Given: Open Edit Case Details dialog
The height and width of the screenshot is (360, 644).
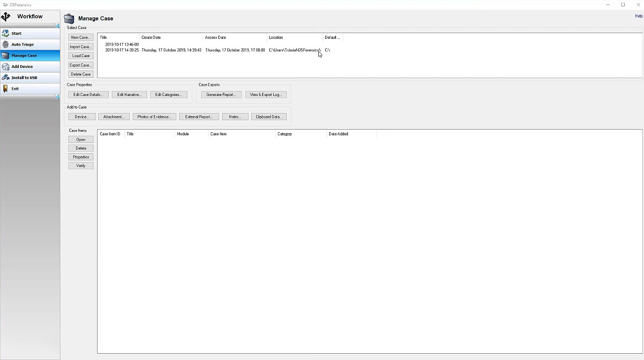Looking at the screenshot, I should (88, 95).
